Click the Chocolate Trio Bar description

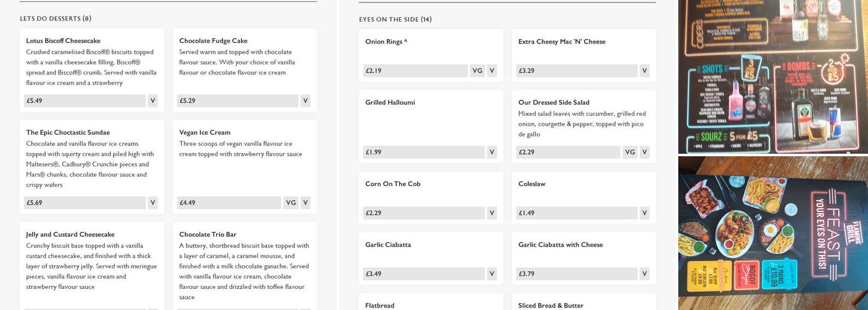pos(244,272)
